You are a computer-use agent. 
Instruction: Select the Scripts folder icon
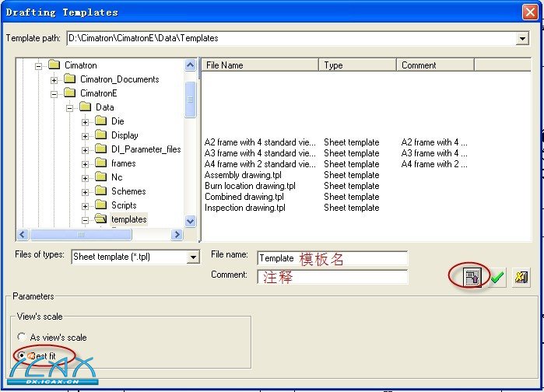click(101, 205)
